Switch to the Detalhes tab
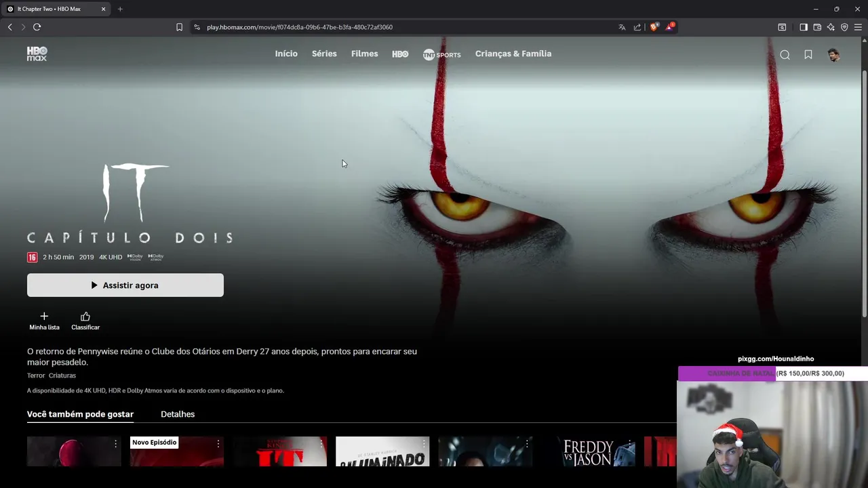The height and width of the screenshot is (488, 868). (x=178, y=414)
